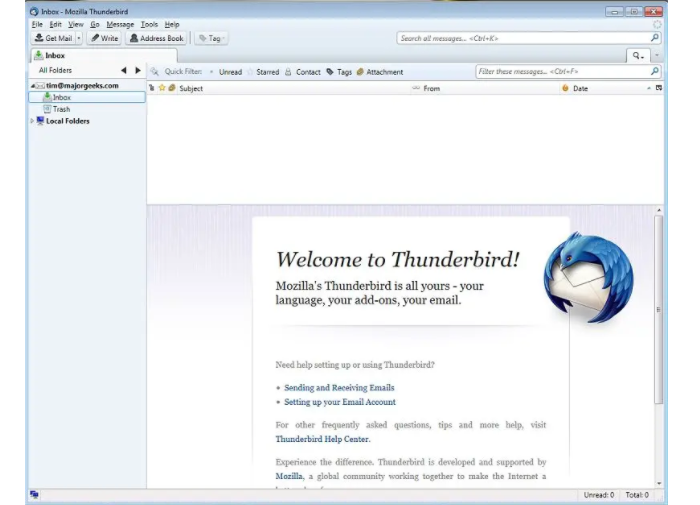Open the Go menu
700x505 pixels.
click(x=95, y=25)
